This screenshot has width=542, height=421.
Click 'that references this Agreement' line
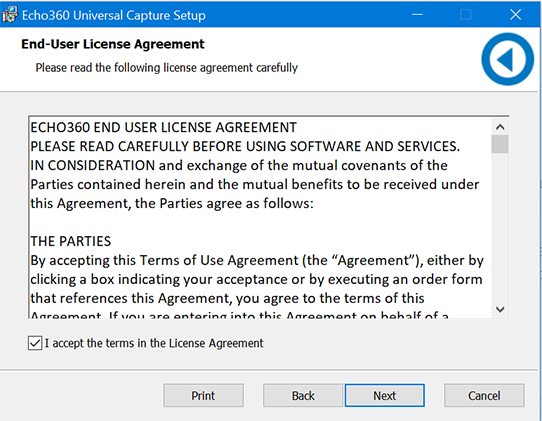coord(227,298)
